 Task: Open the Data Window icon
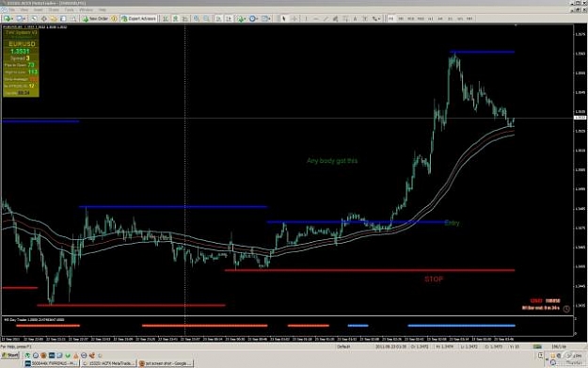(x=44, y=19)
